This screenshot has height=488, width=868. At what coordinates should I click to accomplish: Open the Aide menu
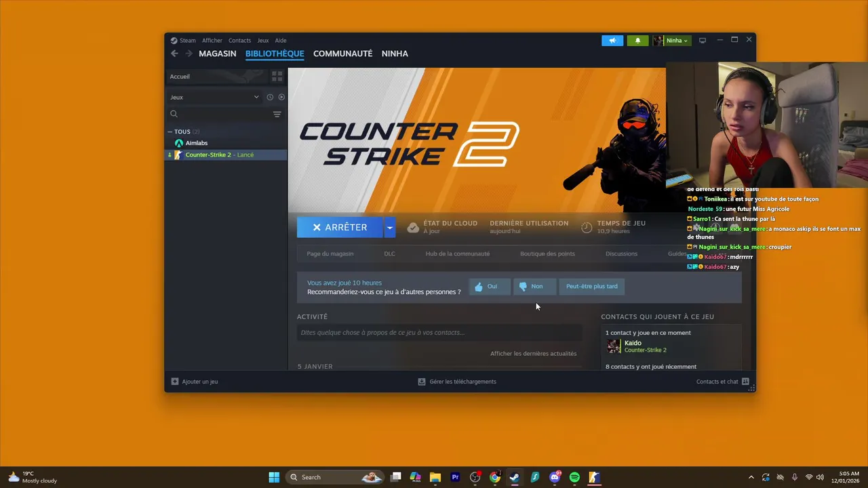point(281,41)
